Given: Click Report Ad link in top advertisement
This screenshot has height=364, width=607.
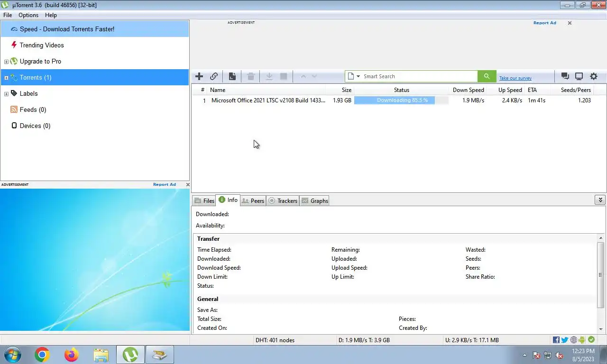Looking at the screenshot, I should point(545,23).
